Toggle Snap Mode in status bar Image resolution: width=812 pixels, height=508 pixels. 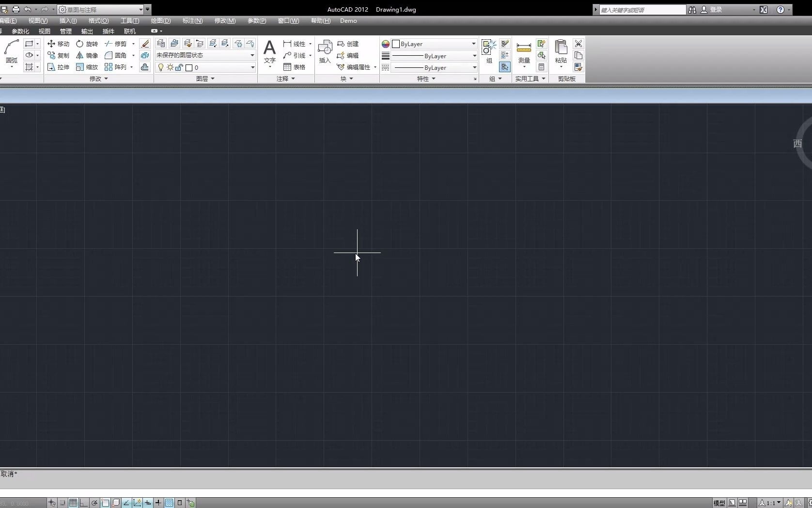coord(62,503)
